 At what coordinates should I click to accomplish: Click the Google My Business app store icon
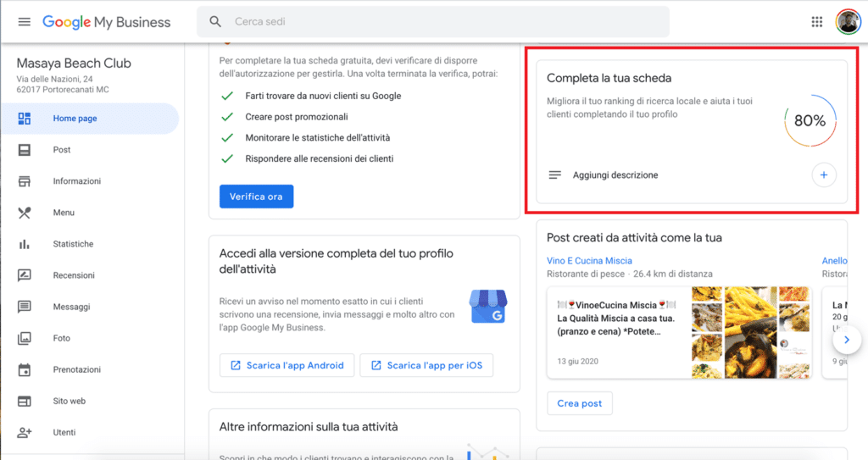pos(487,306)
